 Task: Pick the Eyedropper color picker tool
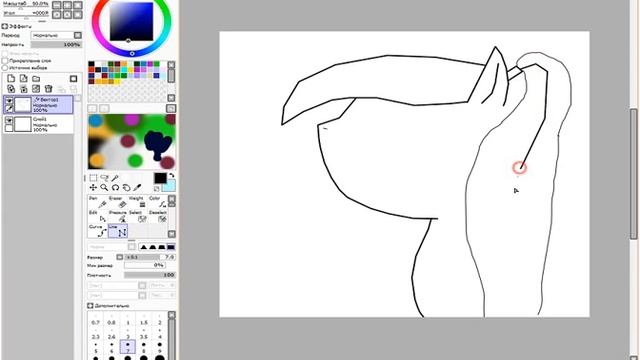(x=137, y=187)
